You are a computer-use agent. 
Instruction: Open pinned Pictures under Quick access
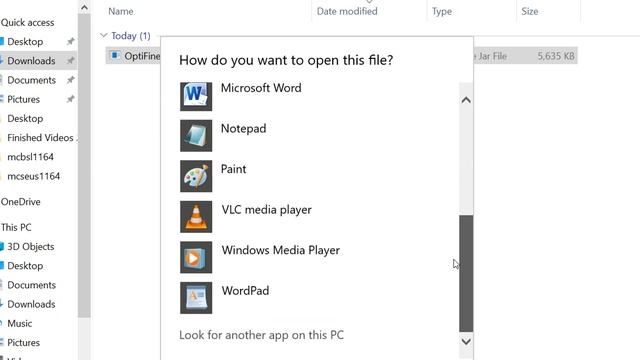click(24, 99)
